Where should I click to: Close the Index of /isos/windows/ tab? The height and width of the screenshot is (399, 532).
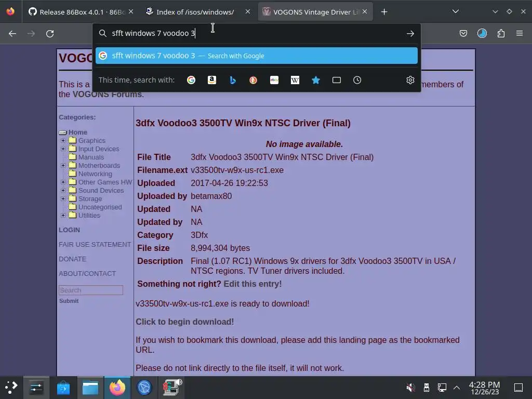coord(248,11)
